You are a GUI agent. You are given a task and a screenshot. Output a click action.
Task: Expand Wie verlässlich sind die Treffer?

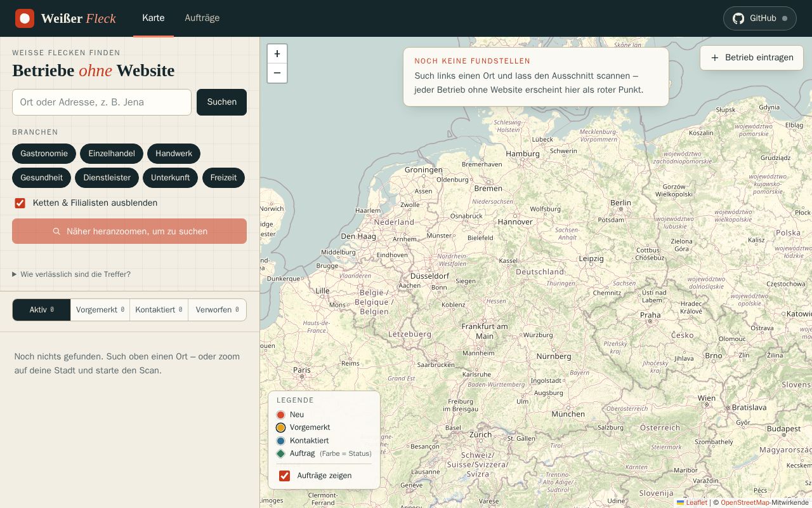71,274
